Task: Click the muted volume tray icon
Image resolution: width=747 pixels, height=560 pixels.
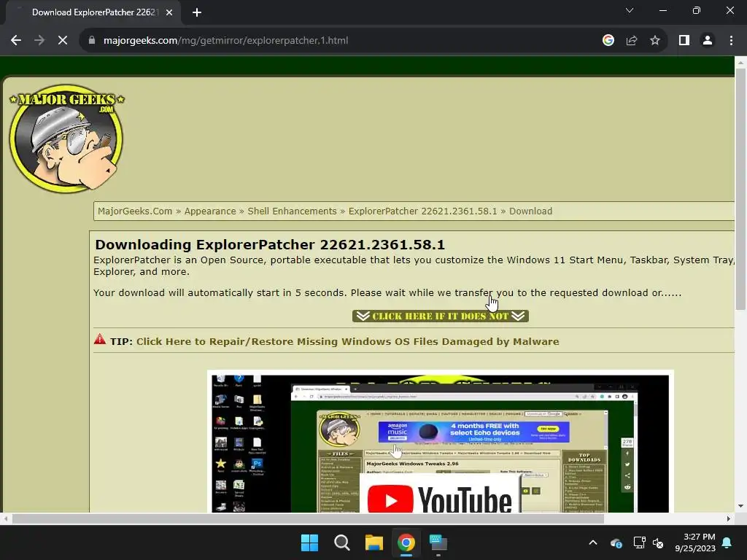Action: [658, 542]
